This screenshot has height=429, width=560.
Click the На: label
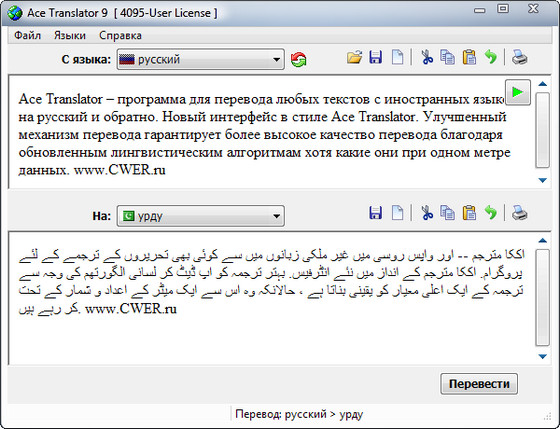(x=102, y=216)
